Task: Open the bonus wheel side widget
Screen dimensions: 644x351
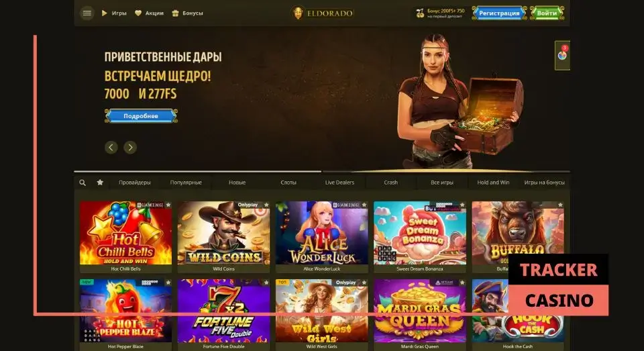Action: click(562, 55)
